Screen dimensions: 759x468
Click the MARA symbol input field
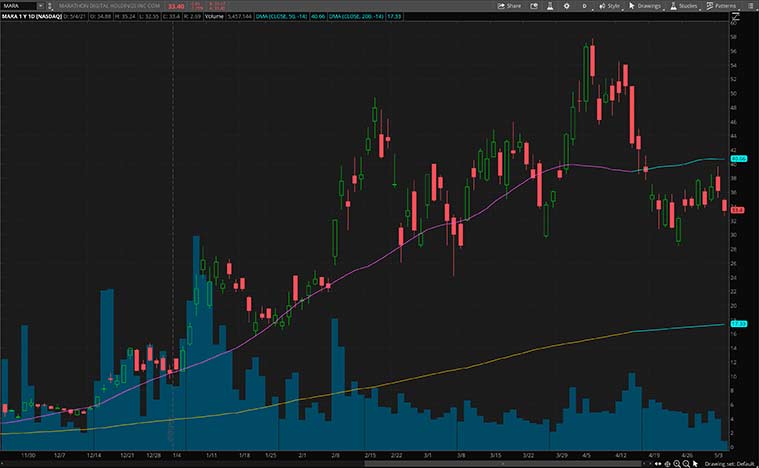[18, 5]
